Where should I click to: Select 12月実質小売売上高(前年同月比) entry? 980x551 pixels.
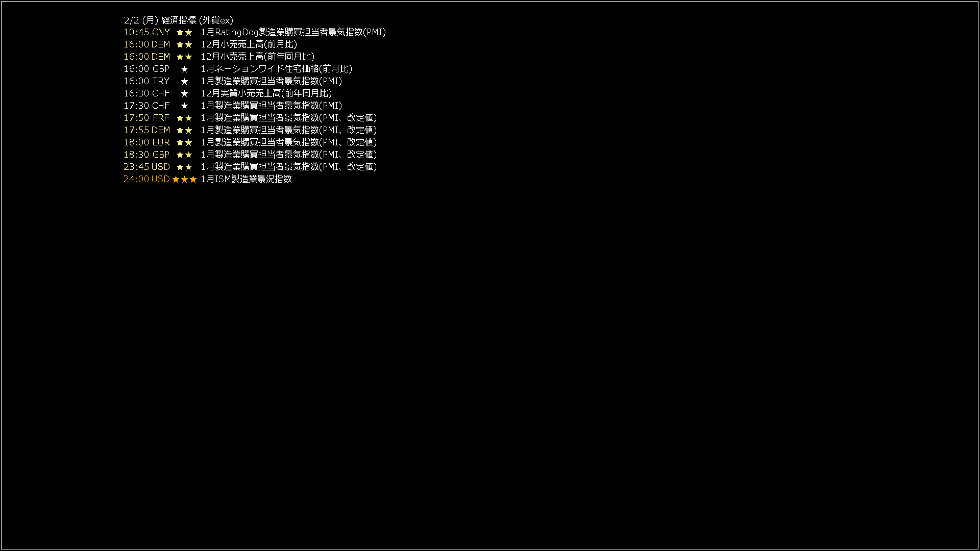pyautogui.click(x=266, y=93)
